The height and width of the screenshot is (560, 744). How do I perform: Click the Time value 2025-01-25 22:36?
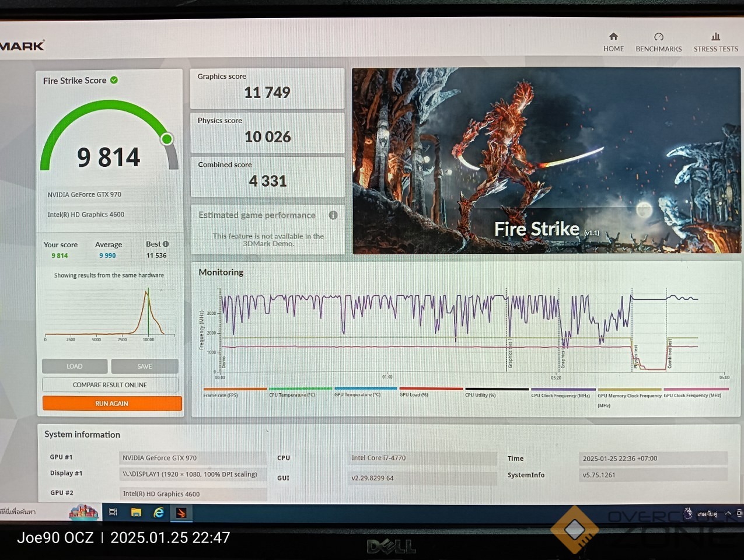(653, 459)
